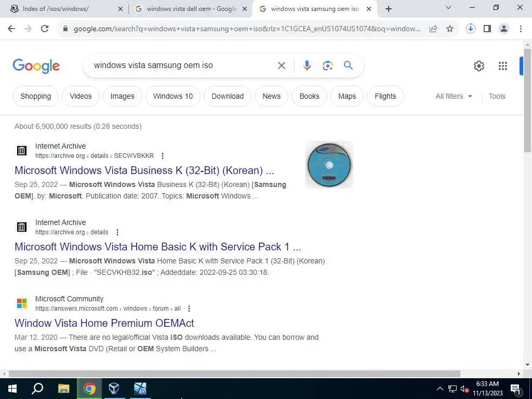The height and width of the screenshot is (399, 532).
Task: Filter results by Videos
Action: 81,96
